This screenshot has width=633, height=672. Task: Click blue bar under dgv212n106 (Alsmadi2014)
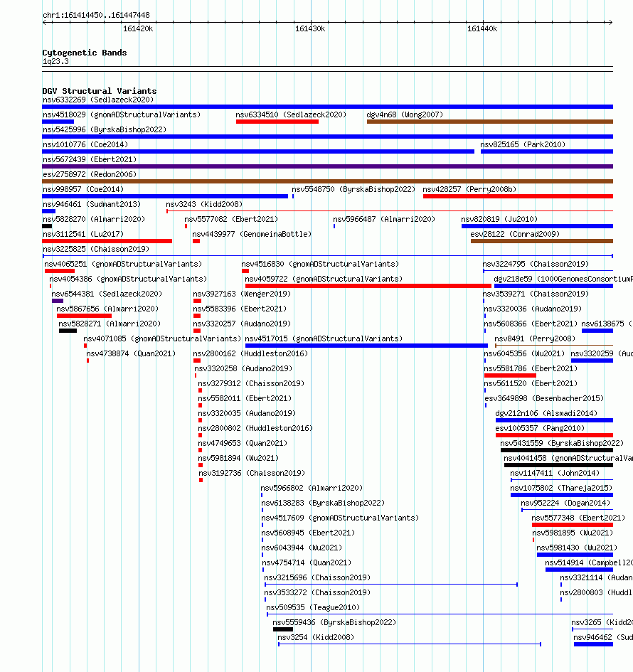tap(554, 420)
